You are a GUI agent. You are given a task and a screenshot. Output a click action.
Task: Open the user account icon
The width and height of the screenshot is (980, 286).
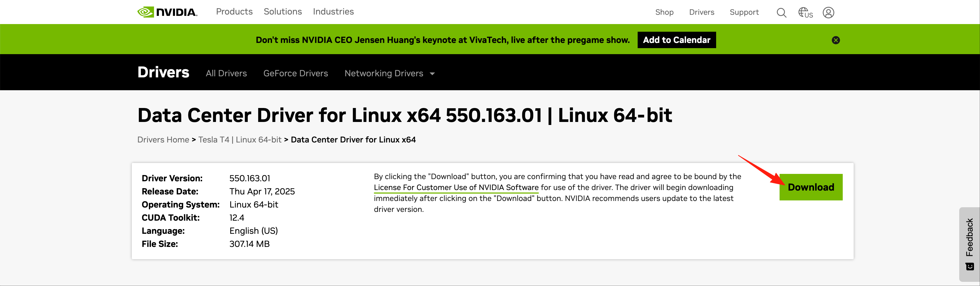[x=828, y=13]
